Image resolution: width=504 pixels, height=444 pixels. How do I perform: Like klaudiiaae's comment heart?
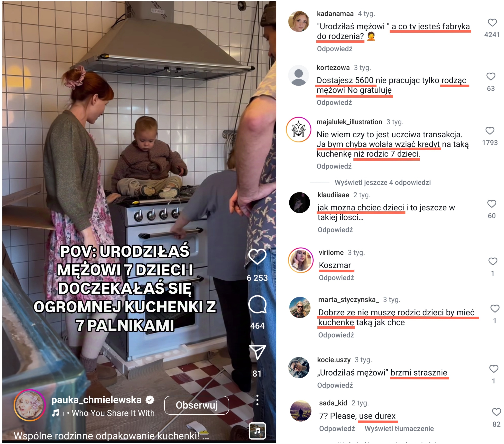492,204
